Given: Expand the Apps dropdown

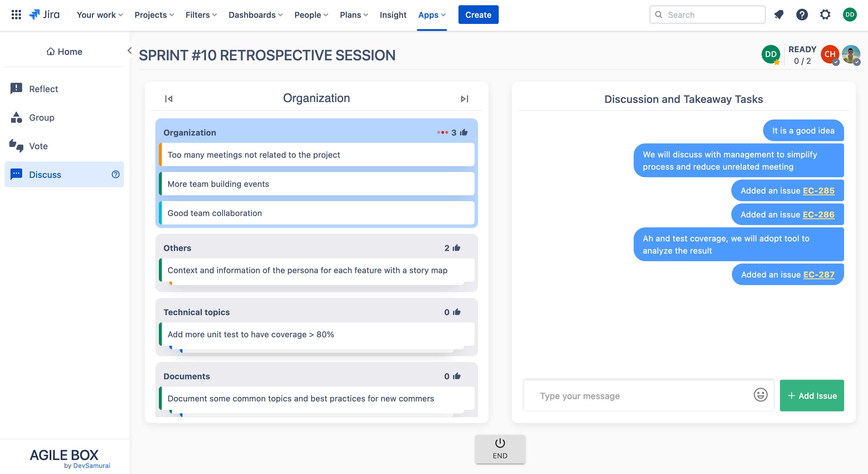Looking at the screenshot, I should pos(432,15).
